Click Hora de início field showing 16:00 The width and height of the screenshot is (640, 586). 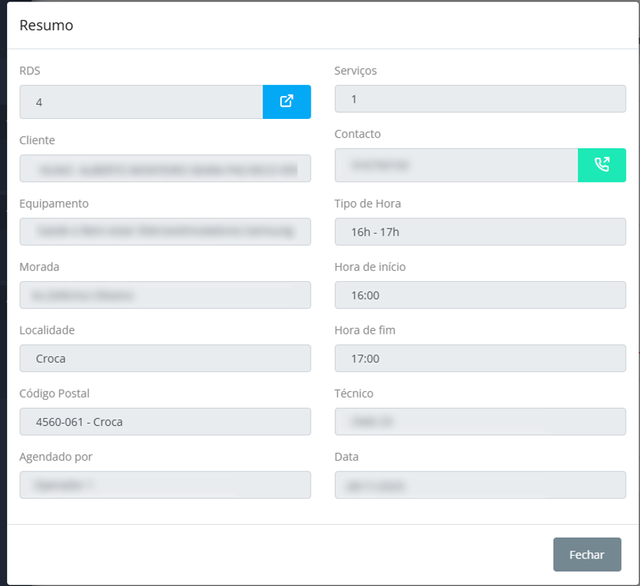click(x=480, y=295)
